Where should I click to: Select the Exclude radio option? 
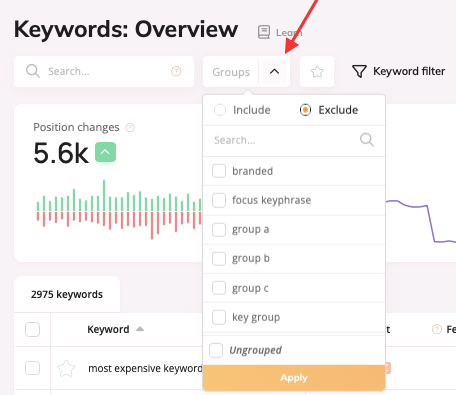point(305,110)
